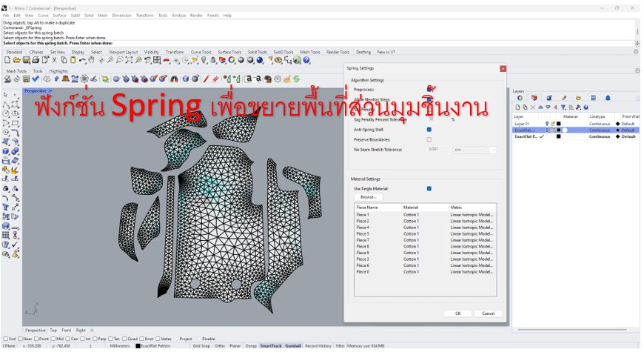The height and width of the screenshot is (352, 644).
Task: Open the File menu
Action: coord(6,16)
